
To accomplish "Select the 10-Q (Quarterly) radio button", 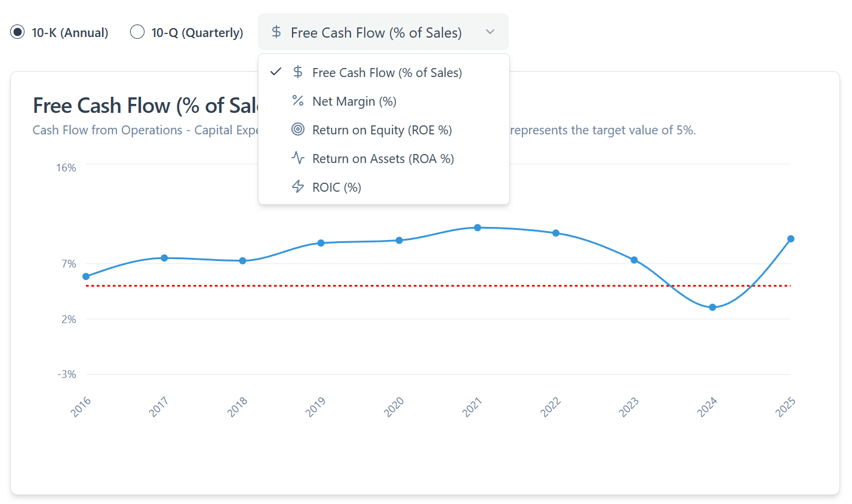I will point(137,32).
